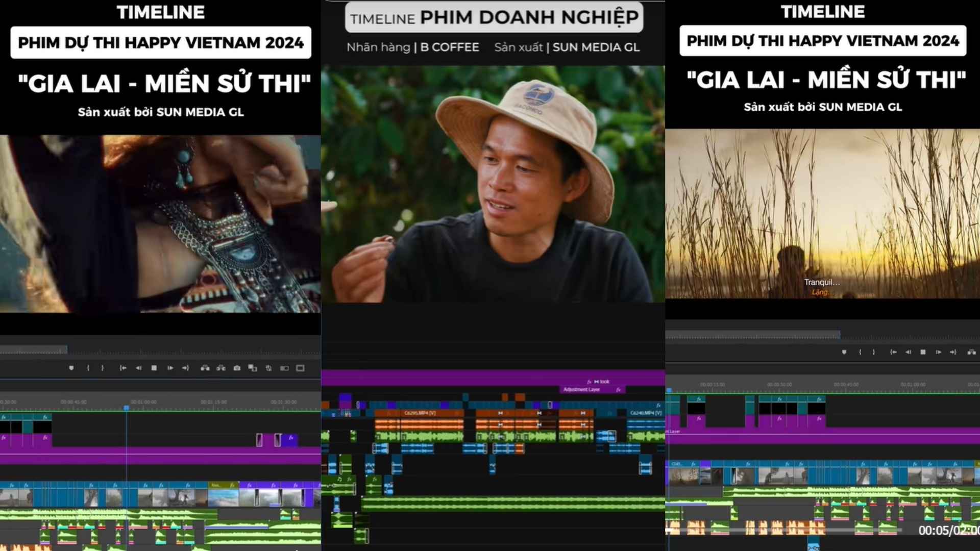Image resolution: width=980 pixels, height=551 pixels.
Task: Click the Lift icon in left panel
Action: click(x=205, y=368)
